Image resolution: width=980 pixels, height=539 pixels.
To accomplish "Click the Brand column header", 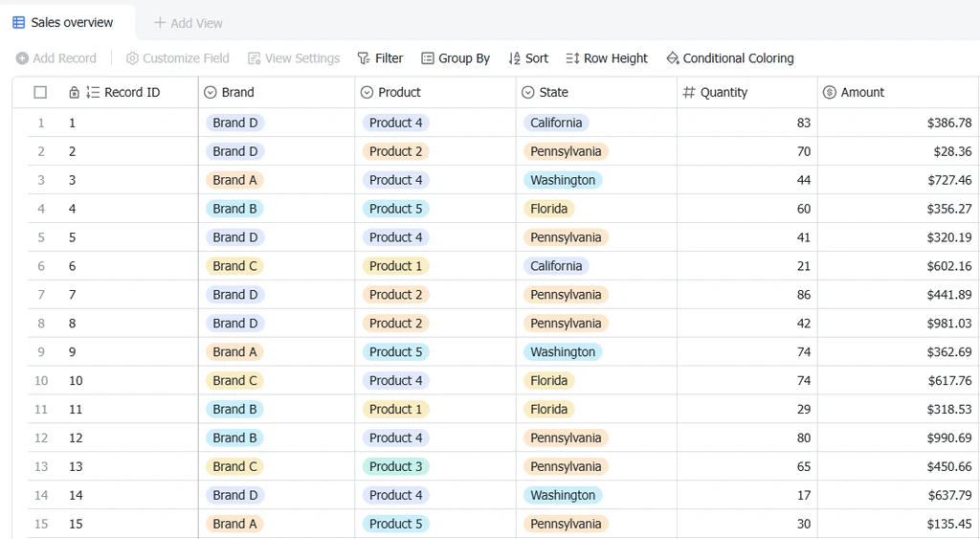I will [x=277, y=93].
